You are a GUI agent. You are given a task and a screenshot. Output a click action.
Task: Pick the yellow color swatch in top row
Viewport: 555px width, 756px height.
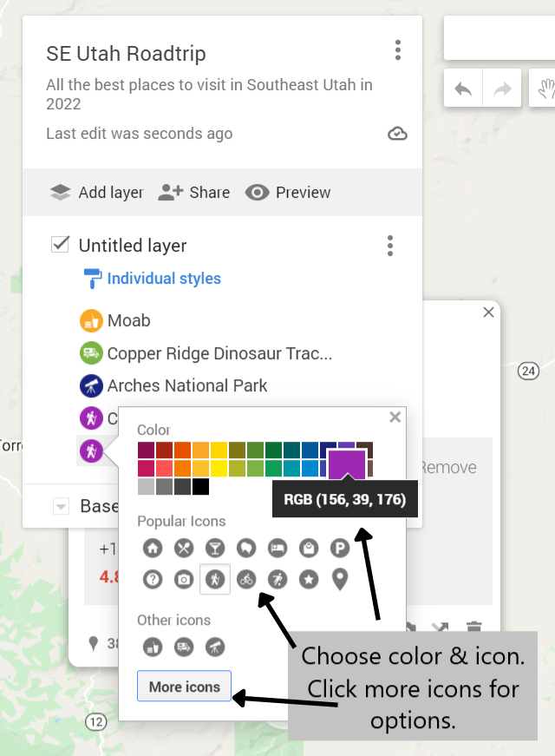[219, 450]
